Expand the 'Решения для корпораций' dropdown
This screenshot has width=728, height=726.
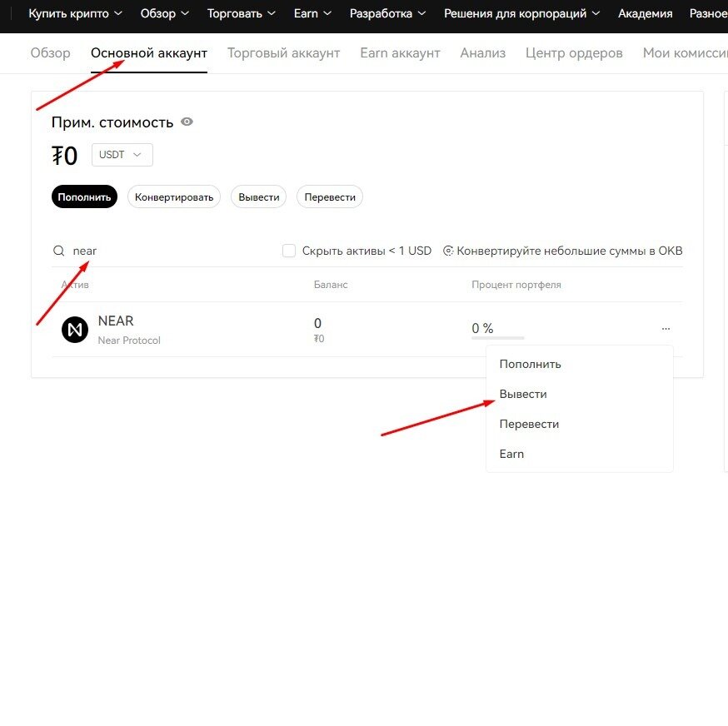coord(521,13)
